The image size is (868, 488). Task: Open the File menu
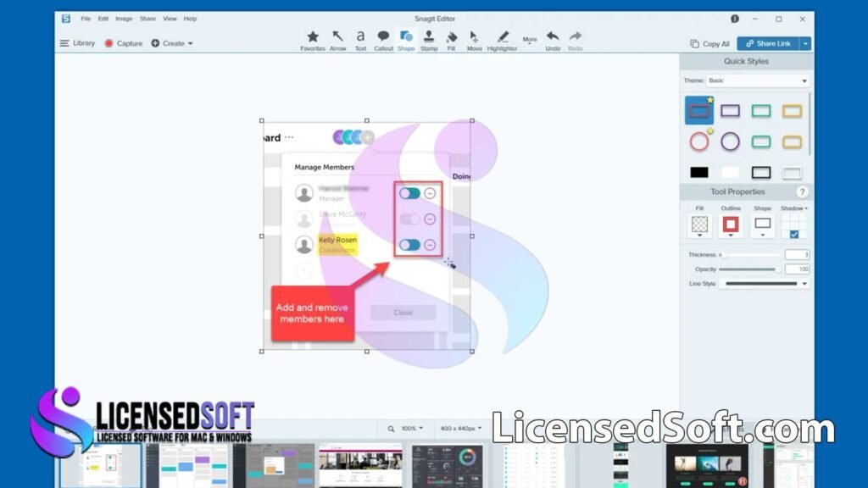tap(86, 19)
